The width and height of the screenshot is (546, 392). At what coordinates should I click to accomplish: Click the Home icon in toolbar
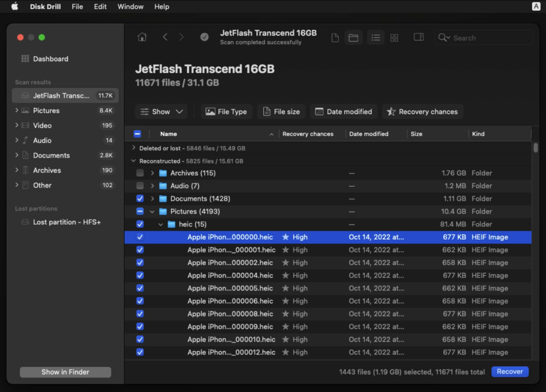coord(142,37)
